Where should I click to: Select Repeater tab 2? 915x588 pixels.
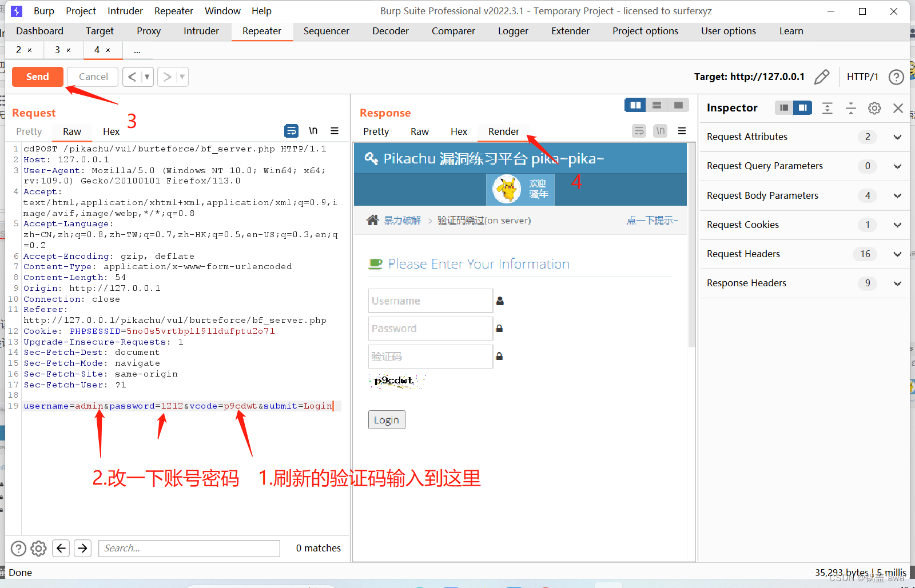click(19, 50)
